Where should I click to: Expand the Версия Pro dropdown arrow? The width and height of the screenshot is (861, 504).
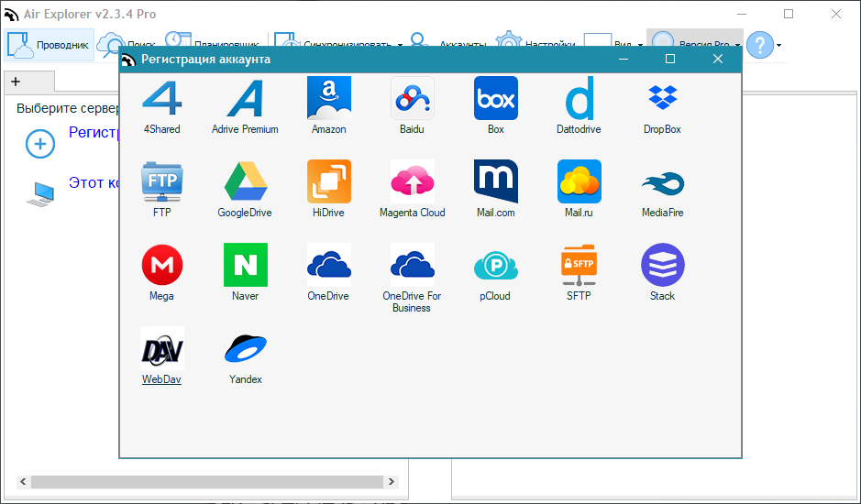(x=737, y=45)
